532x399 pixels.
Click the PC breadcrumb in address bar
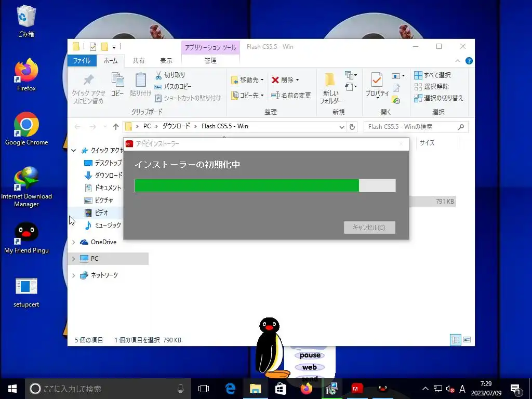tap(147, 126)
